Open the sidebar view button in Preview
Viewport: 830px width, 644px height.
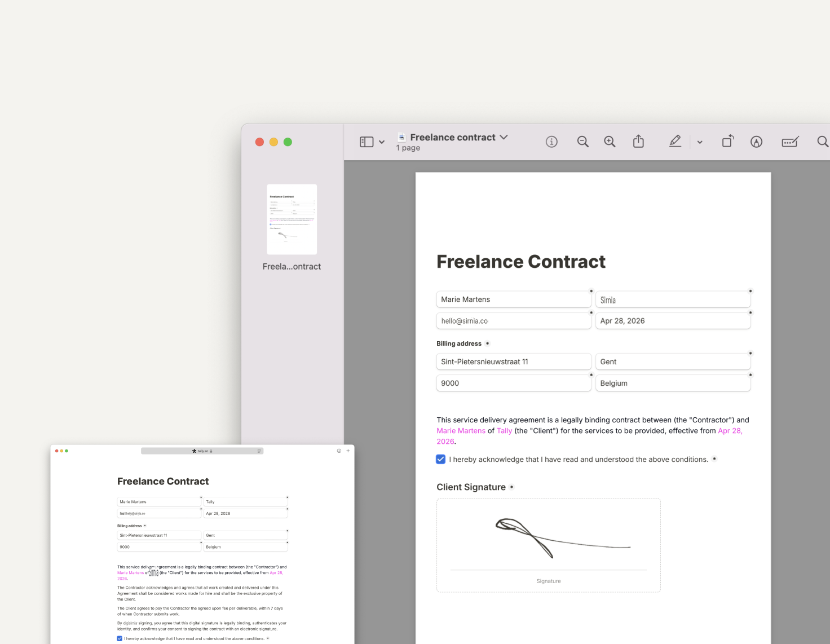(x=367, y=142)
